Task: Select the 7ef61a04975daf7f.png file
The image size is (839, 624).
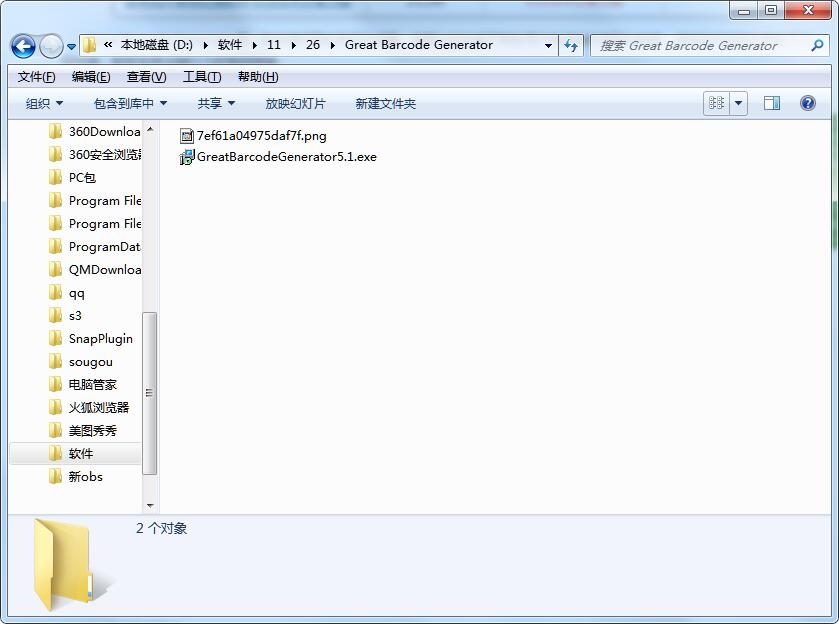Action: click(261, 135)
